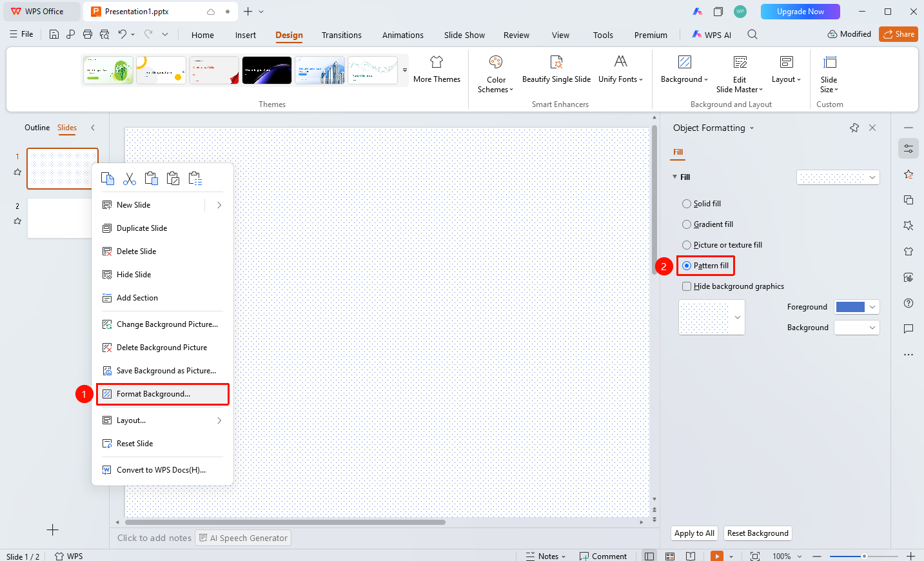
Task: Open Edit Slide Master tool
Action: click(x=740, y=74)
